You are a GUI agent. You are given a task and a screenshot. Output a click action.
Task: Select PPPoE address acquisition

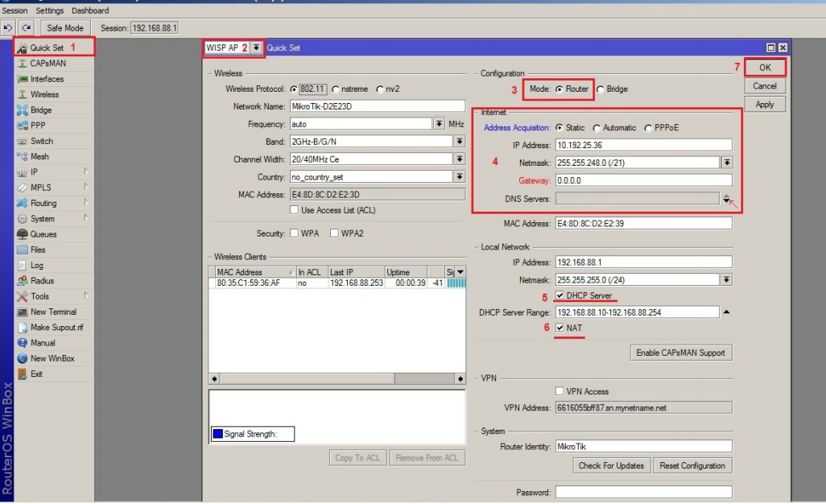(x=648, y=128)
